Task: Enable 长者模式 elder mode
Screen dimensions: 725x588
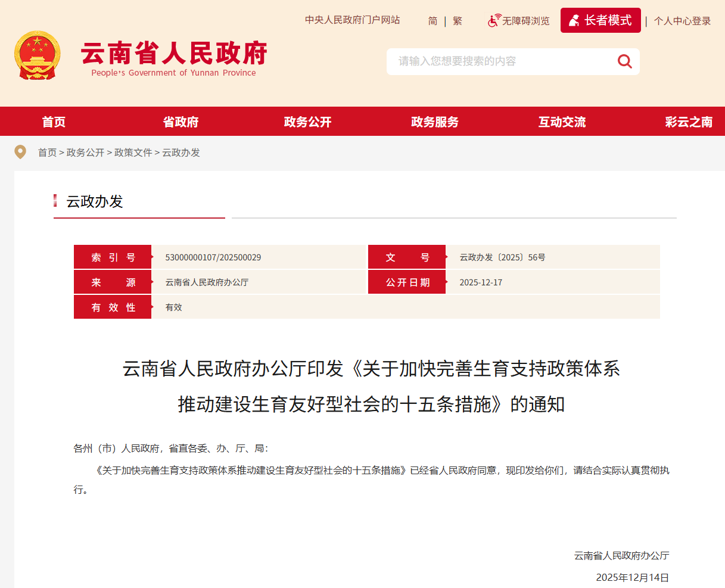Action: click(600, 20)
